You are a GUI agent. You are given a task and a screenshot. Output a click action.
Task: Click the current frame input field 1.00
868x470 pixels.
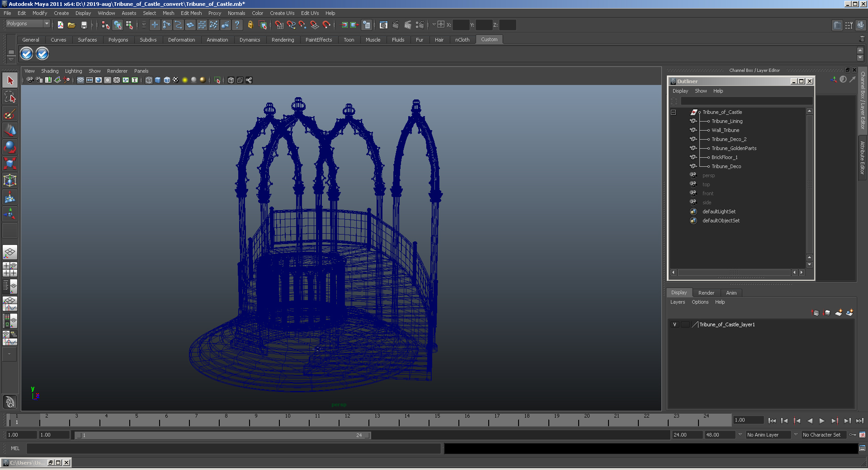(748, 420)
